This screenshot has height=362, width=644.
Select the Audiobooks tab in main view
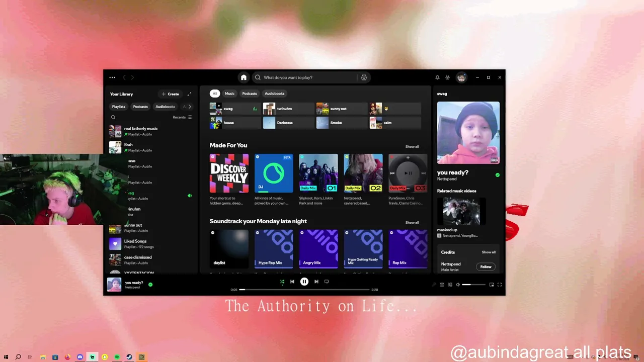point(275,94)
